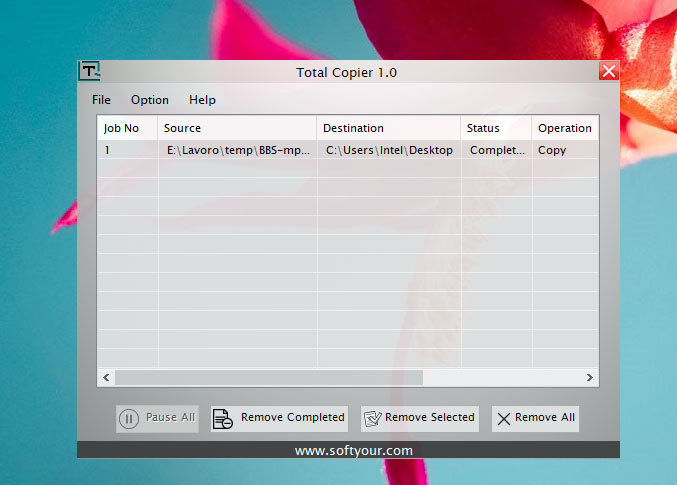677x485 pixels.
Task: Select job 1 row by its source path
Action: (x=238, y=150)
